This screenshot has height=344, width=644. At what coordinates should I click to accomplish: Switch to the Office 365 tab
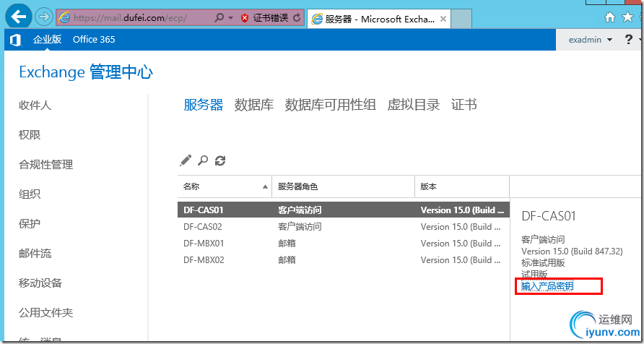click(x=94, y=40)
